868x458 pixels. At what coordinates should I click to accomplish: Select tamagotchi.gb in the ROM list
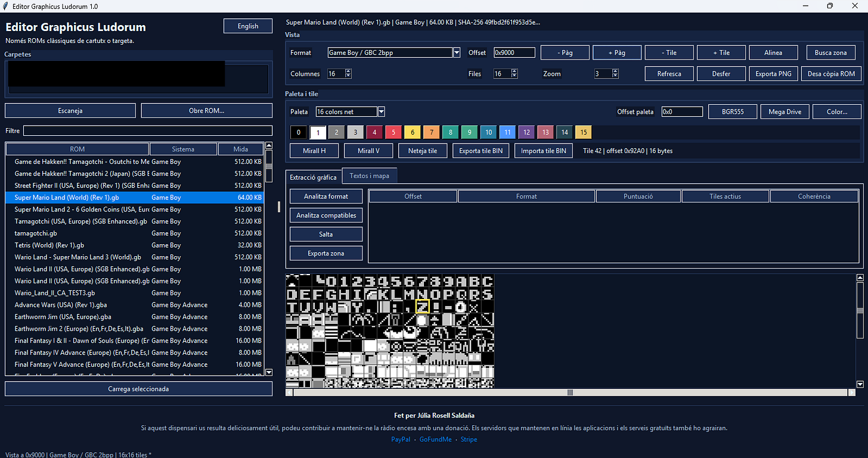pyautogui.click(x=135, y=233)
